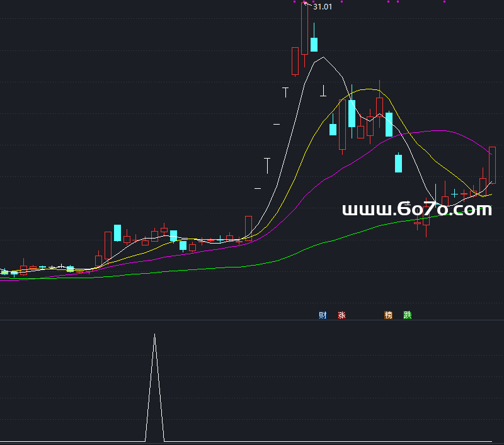
Task: Click the 31.01 high price label
Action: [x=322, y=7]
